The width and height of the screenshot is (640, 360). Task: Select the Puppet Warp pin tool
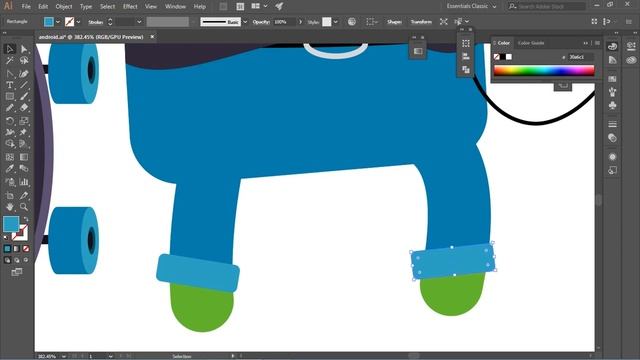tap(24, 132)
